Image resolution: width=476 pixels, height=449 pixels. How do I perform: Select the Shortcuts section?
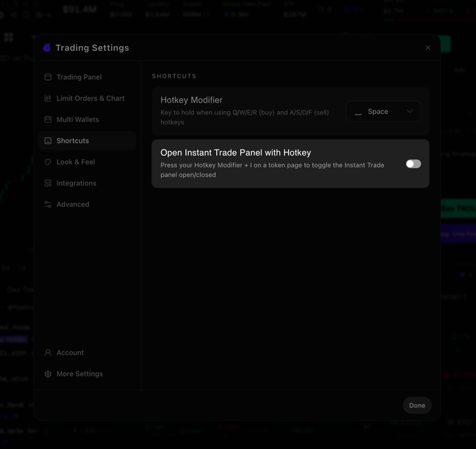pyautogui.click(x=88, y=141)
